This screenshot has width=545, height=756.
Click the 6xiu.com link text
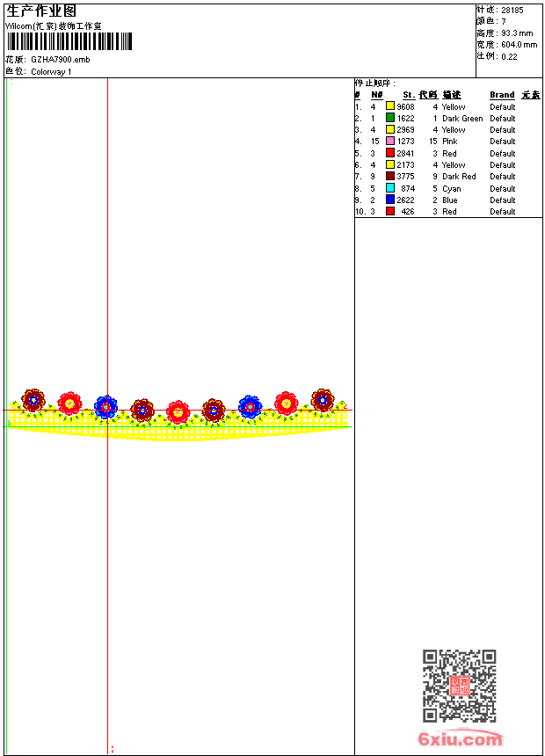[x=460, y=738]
